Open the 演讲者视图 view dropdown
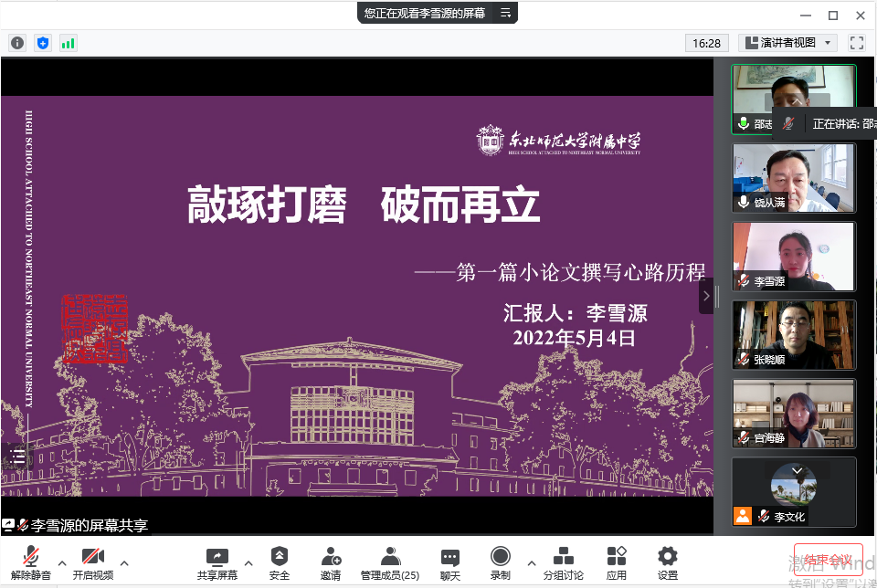The image size is (877, 588). [x=787, y=43]
